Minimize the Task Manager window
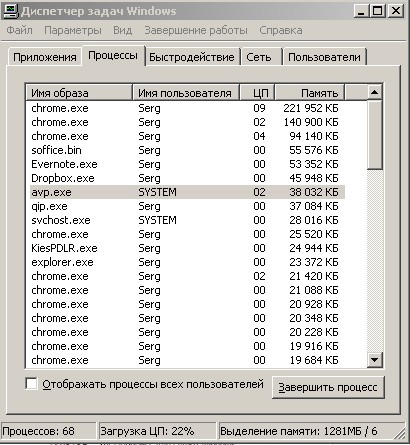This screenshot has height=445, width=410. (x=361, y=11)
